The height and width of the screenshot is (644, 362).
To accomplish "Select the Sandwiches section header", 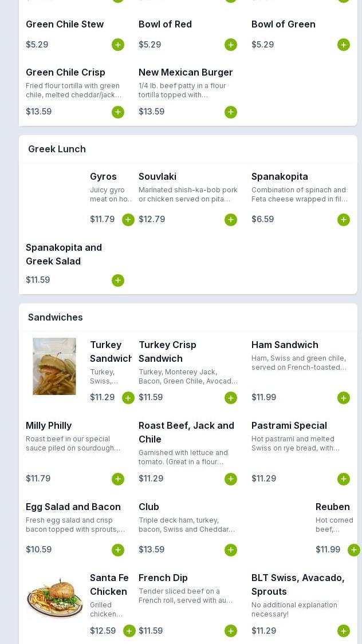I will (x=56, y=318).
